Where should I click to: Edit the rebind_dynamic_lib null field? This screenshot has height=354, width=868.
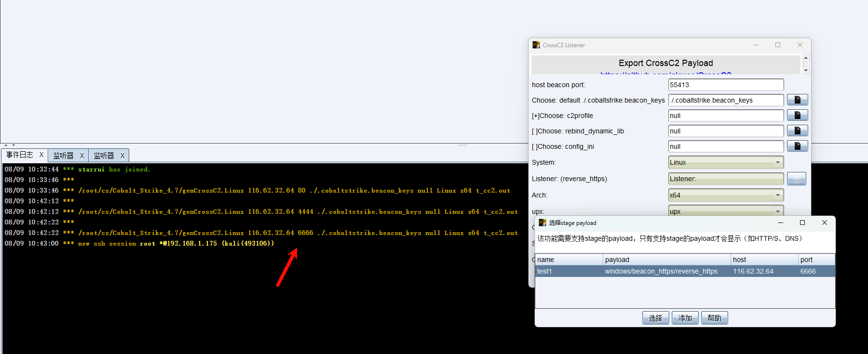(726, 131)
